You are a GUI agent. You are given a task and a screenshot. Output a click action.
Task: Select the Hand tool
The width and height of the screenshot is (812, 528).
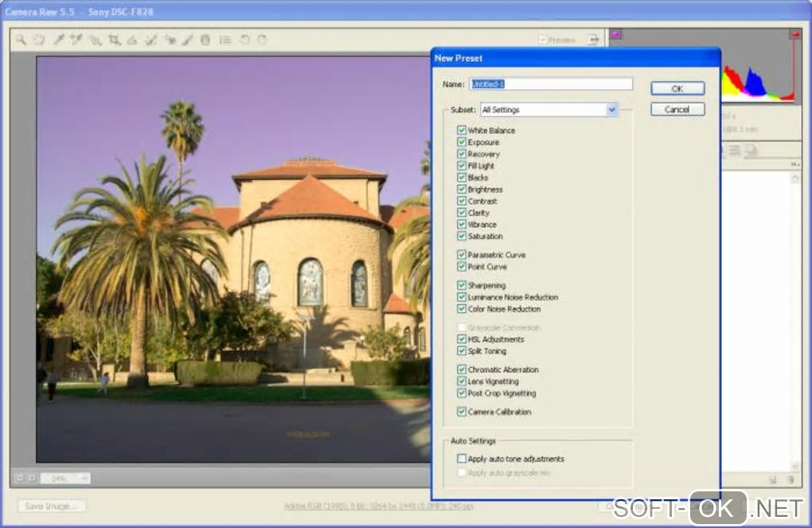(x=39, y=39)
